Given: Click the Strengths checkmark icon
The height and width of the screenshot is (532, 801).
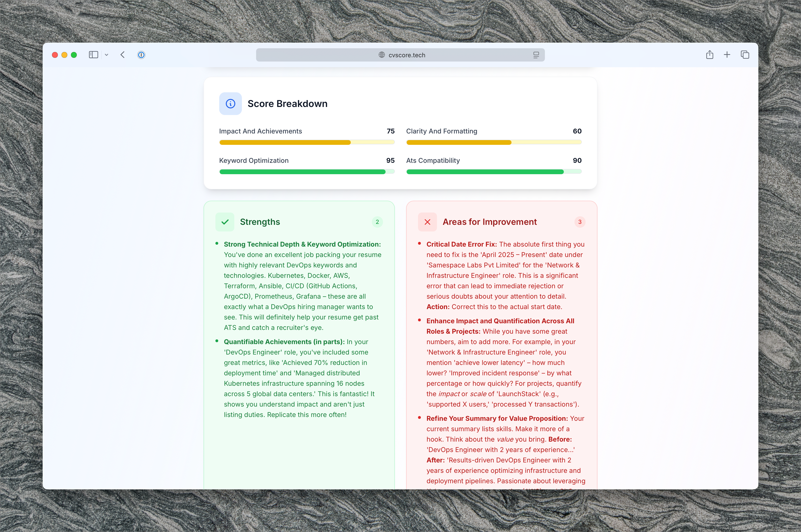Looking at the screenshot, I should tap(225, 222).
